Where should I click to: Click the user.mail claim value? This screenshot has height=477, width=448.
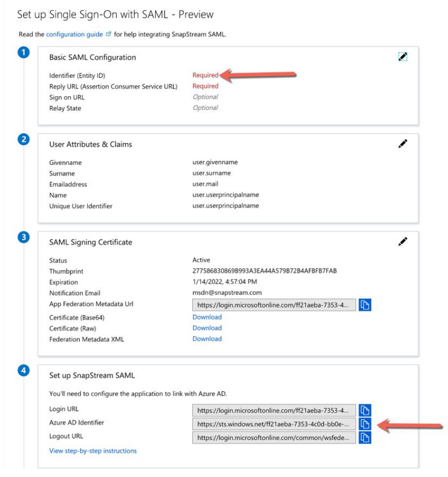point(206,184)
